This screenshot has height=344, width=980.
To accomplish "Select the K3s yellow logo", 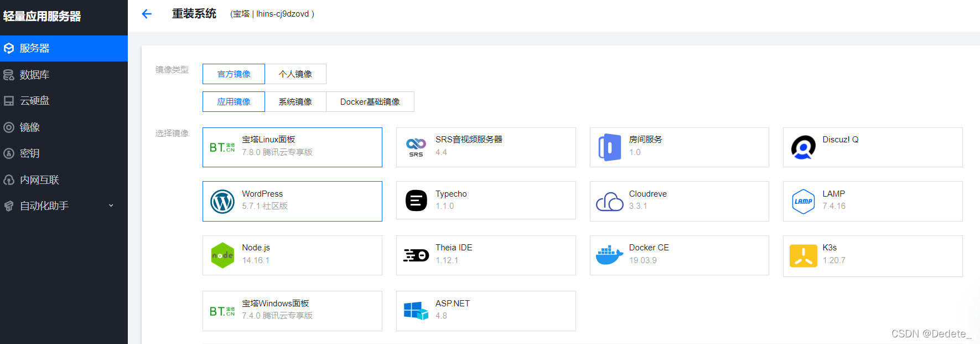I will (803, 256).
